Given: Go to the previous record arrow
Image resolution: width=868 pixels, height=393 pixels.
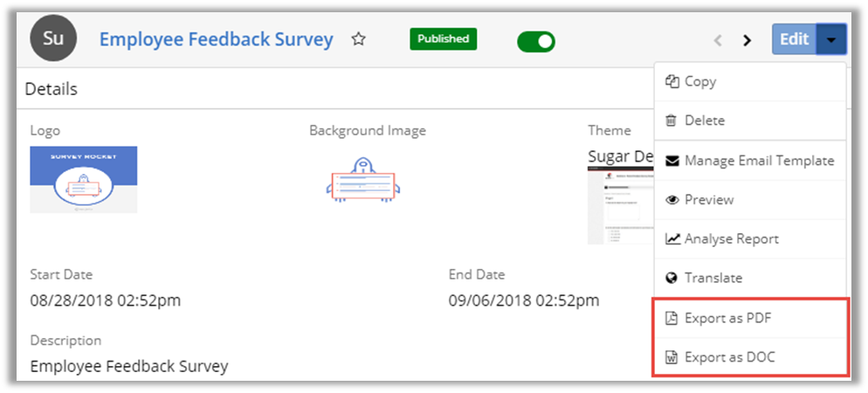Looking at the screenshot, I should click(x=718, y=40).
